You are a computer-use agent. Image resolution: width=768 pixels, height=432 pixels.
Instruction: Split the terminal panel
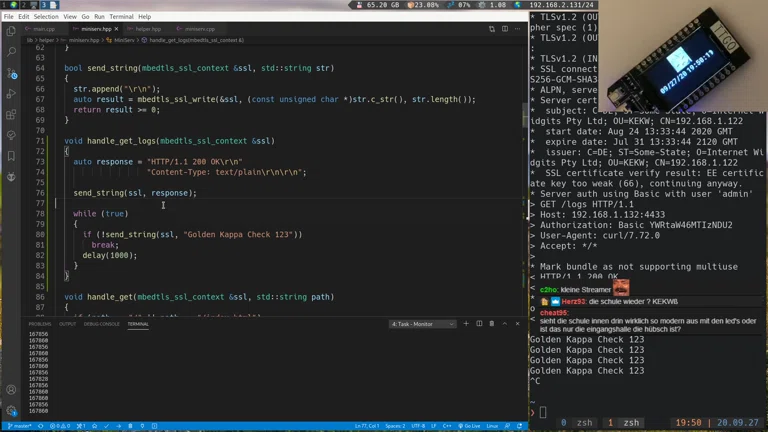coord(479,324)
